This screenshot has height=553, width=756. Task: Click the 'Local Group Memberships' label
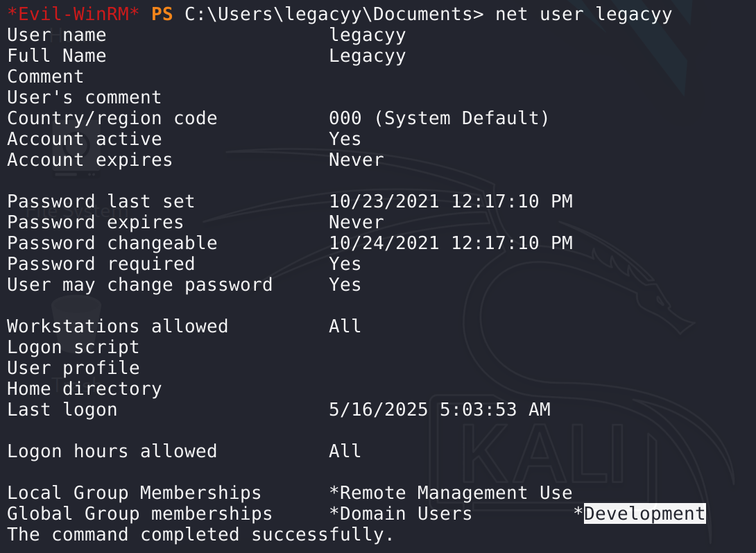(134, 493)
